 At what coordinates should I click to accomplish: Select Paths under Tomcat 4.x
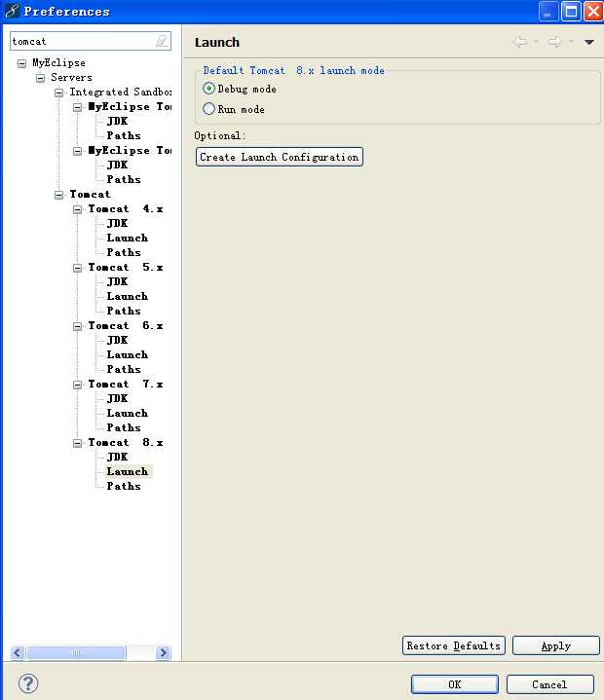[124, 252]
